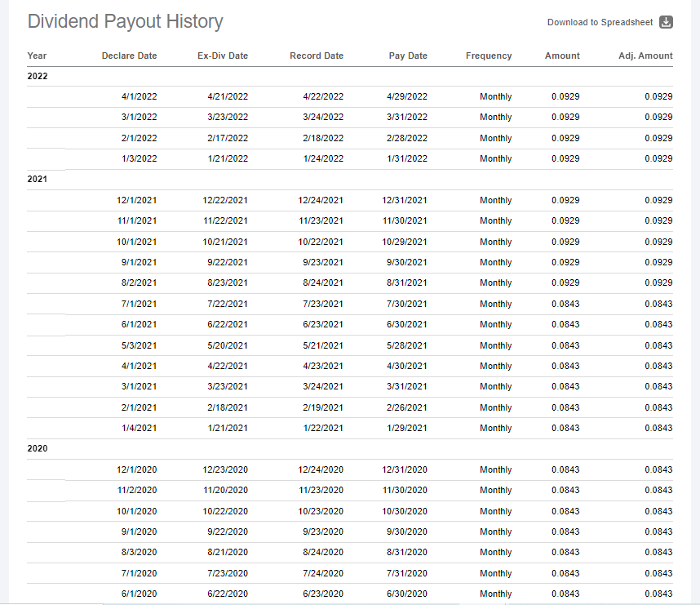
Task: Click declare date 11/2/2020
Action: tap(136, 490)
